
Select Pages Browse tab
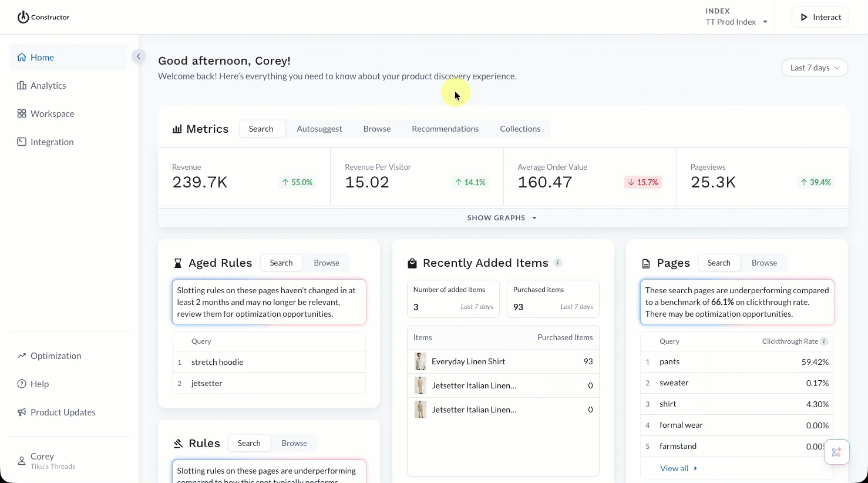click(765, 263)
